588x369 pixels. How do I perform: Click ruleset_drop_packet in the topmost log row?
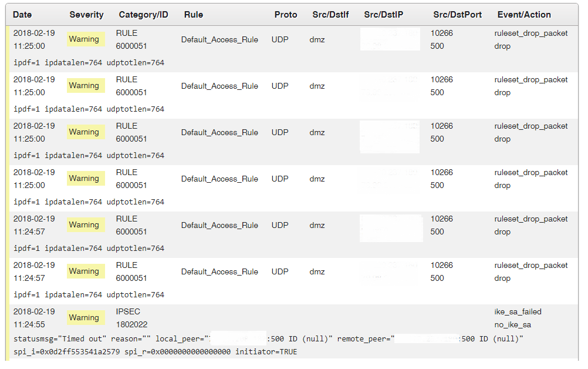(x=530, y=33)
